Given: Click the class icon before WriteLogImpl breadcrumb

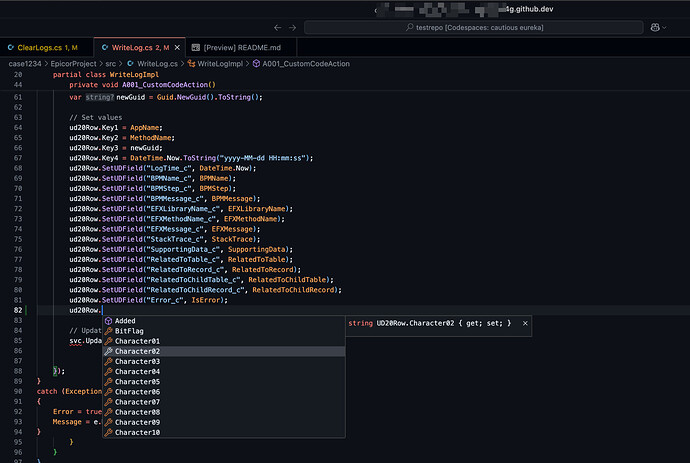Looking at the screenshot, I should point(191,64).
